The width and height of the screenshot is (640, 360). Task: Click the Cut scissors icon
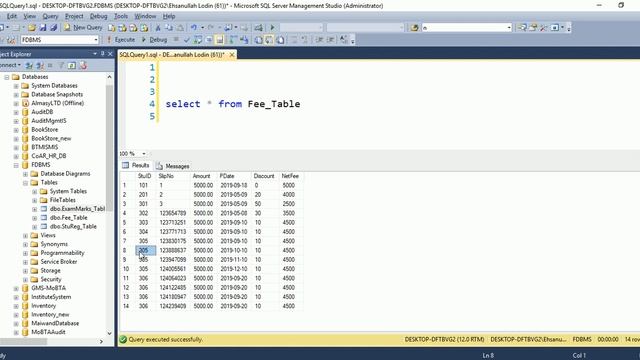158,27
